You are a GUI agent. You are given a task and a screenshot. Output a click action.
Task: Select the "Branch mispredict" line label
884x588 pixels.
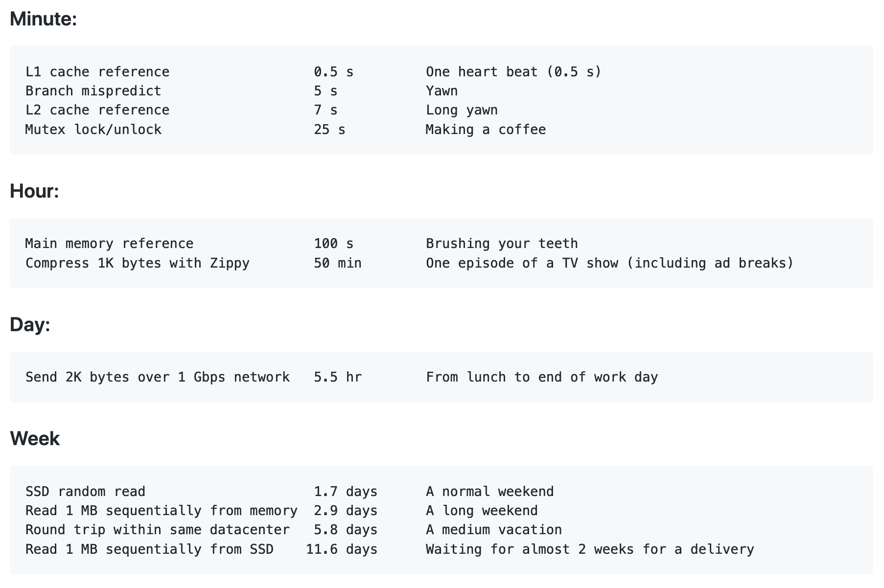(x=93, y=91)
